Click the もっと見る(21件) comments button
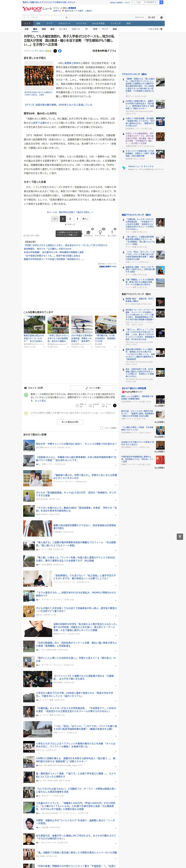This screenshot has height=868, width=186. [70, 422]
